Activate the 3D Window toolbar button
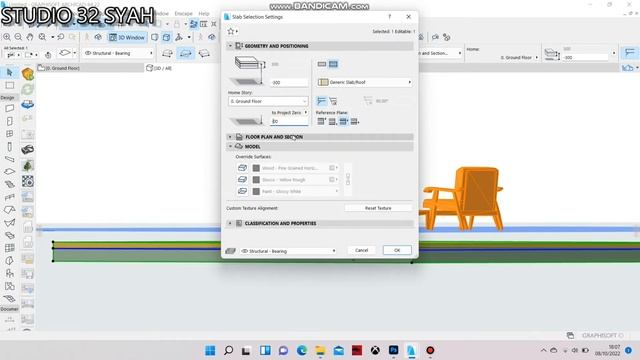 point(127,37)
